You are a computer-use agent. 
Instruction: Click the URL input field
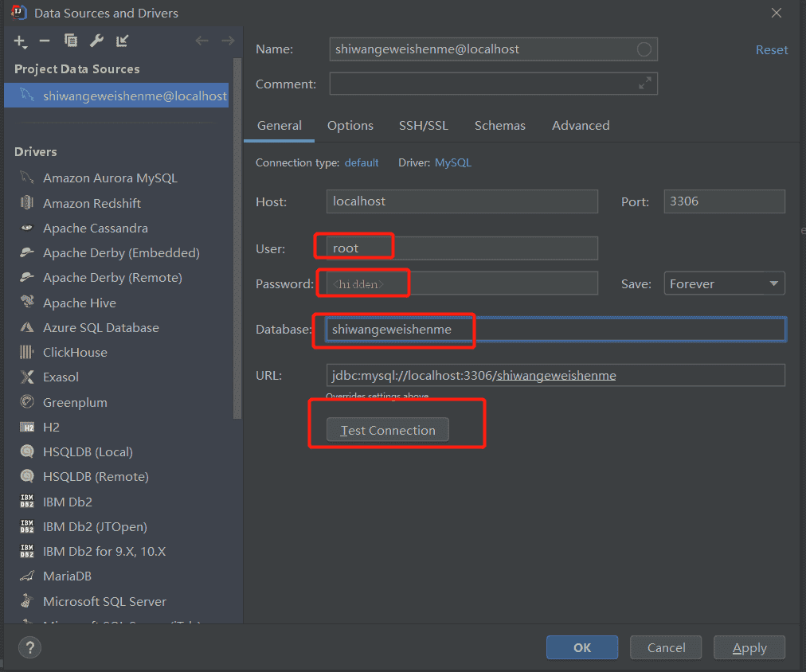[556, 375]
